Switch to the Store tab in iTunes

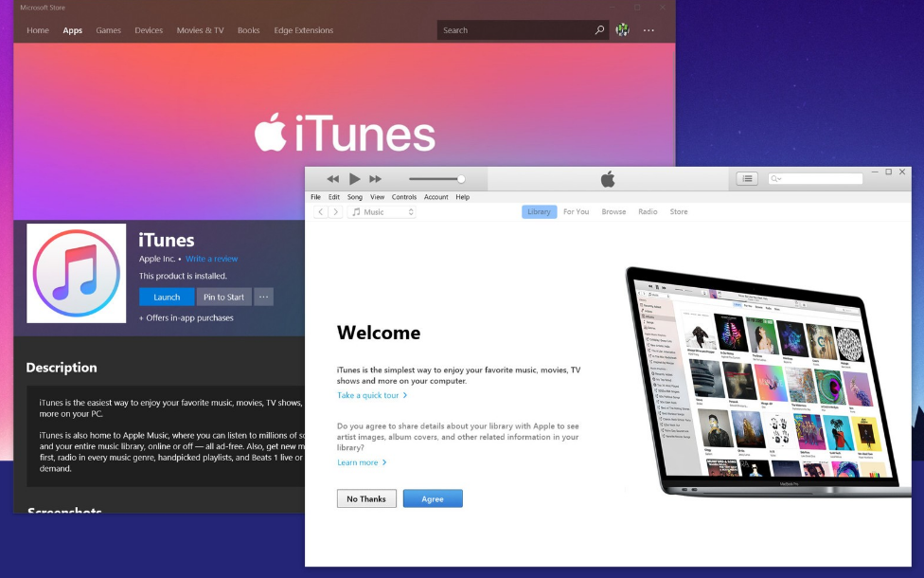678,211
